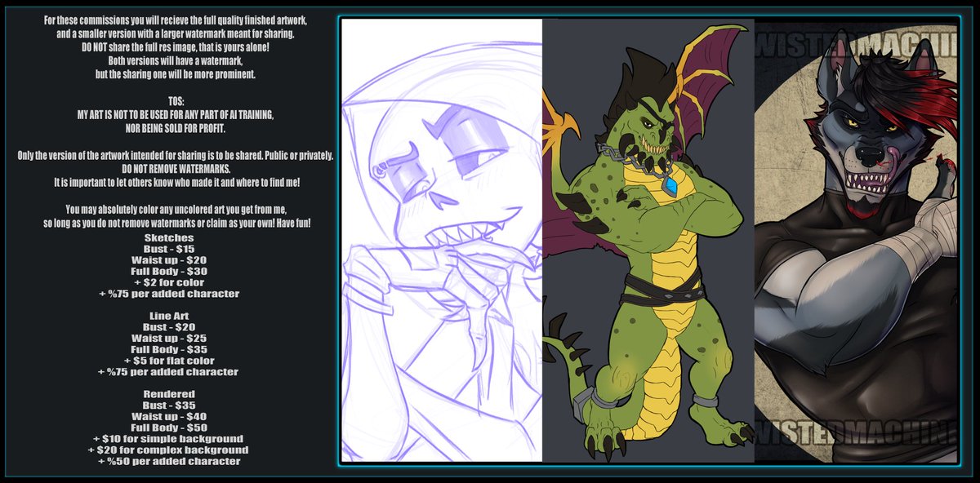Select the "Line Art" heading
The width and height of the screenshot is (980, 483).
click(x=171, y=316)
